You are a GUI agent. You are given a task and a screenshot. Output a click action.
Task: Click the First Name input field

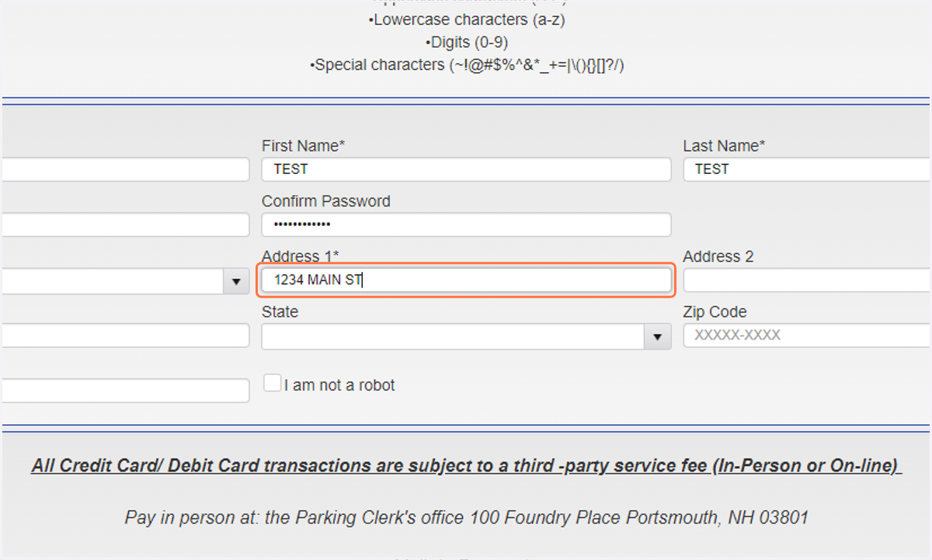466,169
